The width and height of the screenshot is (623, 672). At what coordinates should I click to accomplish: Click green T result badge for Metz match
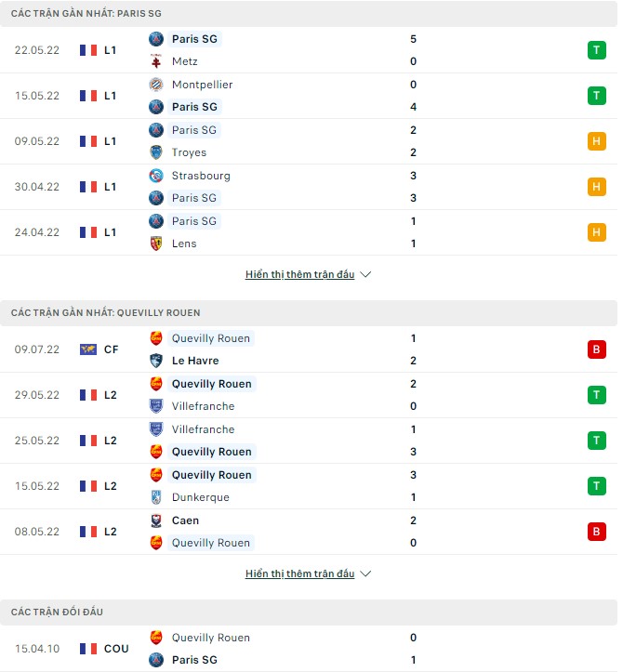click(x=596, y=50)
